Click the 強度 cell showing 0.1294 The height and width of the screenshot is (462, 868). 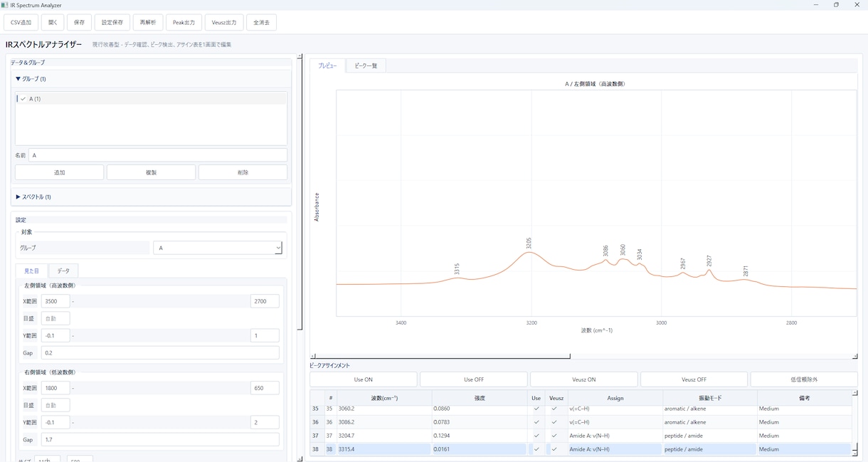tap(480, 436)
